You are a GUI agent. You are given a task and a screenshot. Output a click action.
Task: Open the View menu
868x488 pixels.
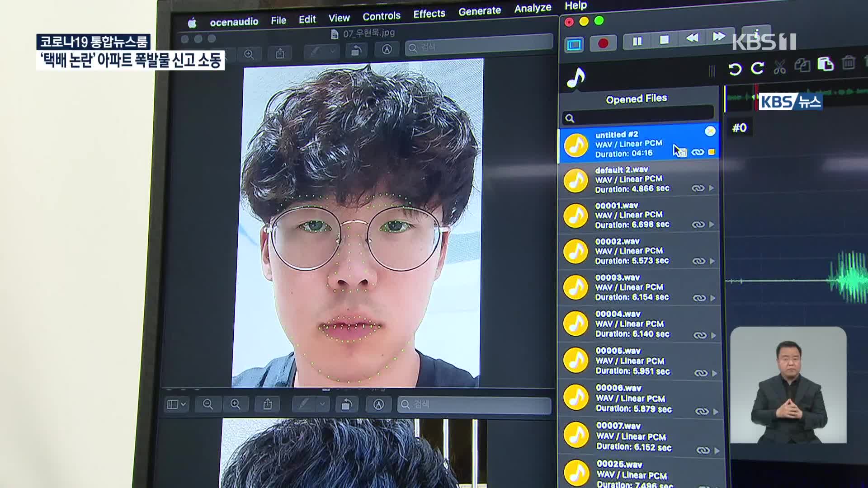339,18
